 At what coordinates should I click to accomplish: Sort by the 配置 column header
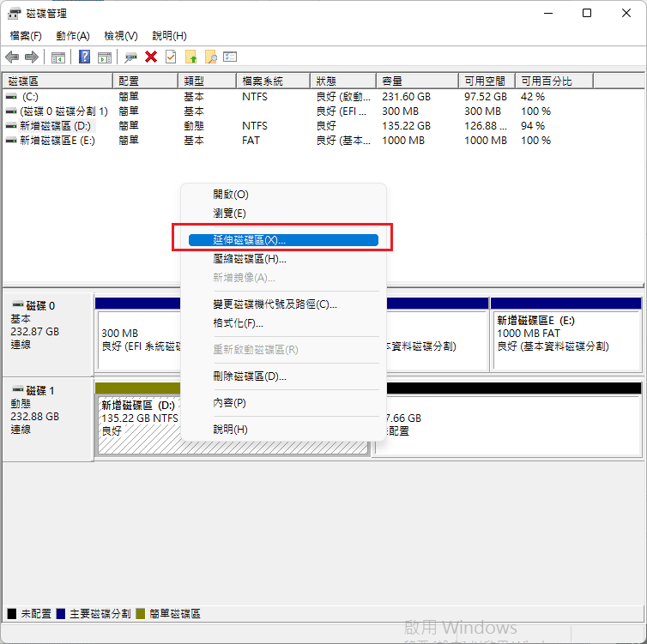click(x=146, y=81)
